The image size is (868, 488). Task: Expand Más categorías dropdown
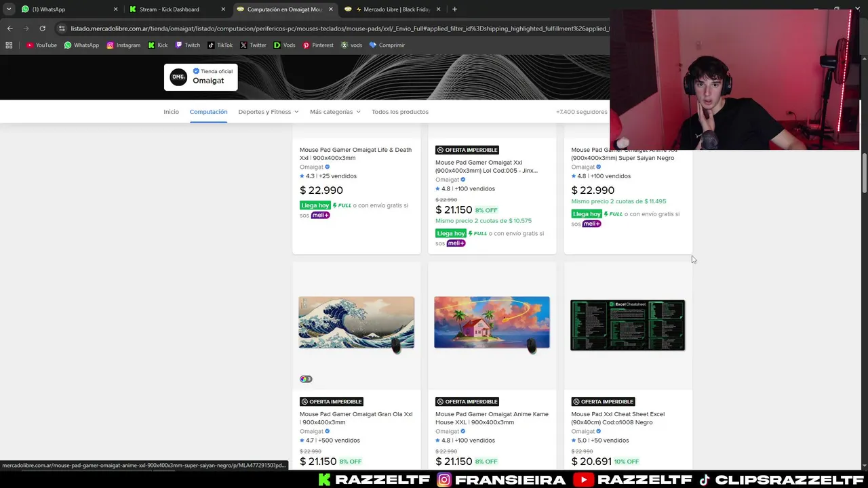tap(335, 112)
